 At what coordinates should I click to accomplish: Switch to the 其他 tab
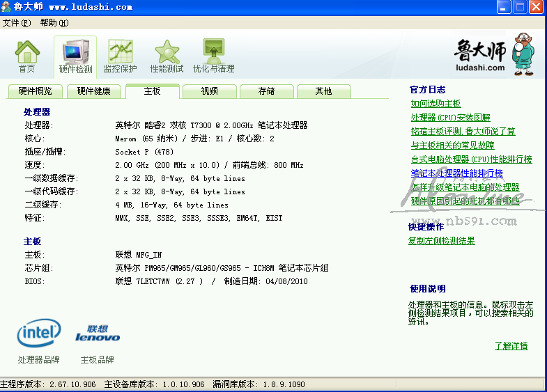(323, 91)
